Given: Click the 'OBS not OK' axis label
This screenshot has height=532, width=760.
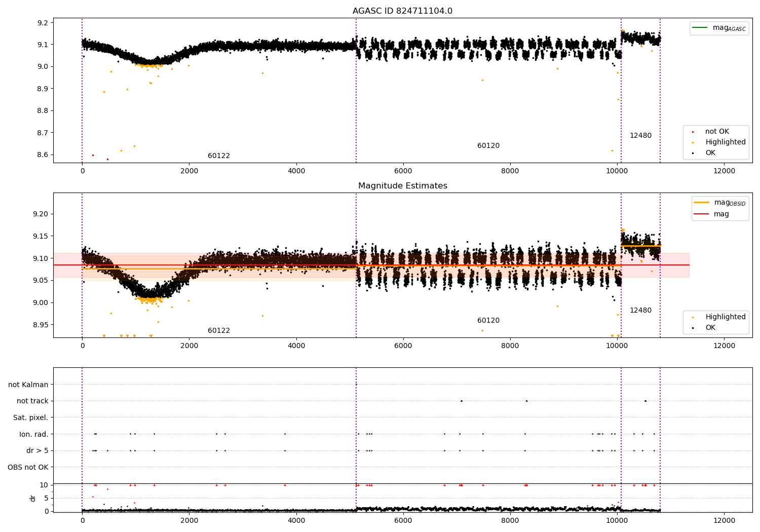Looking at the screenshot, I should [x=28, y=467].
